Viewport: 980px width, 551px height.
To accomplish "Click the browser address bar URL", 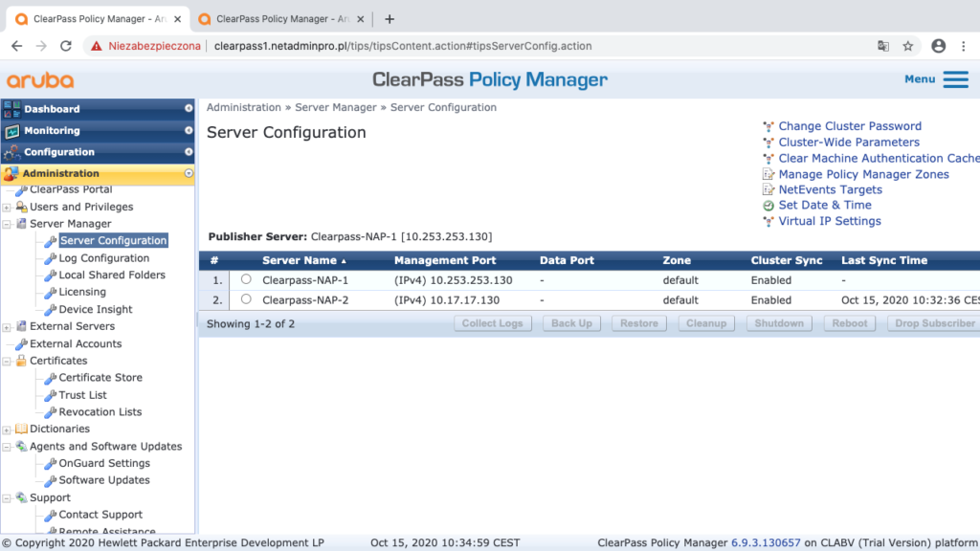I will tap(403, 46).
